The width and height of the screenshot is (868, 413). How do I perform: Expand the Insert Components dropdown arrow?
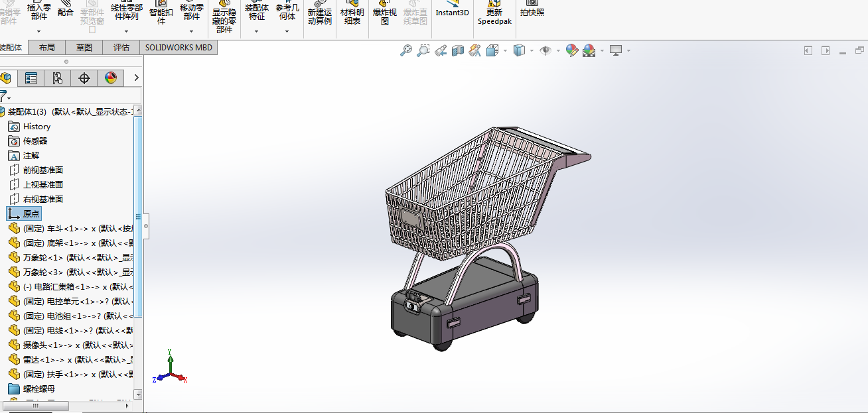[x=39, y=31]
